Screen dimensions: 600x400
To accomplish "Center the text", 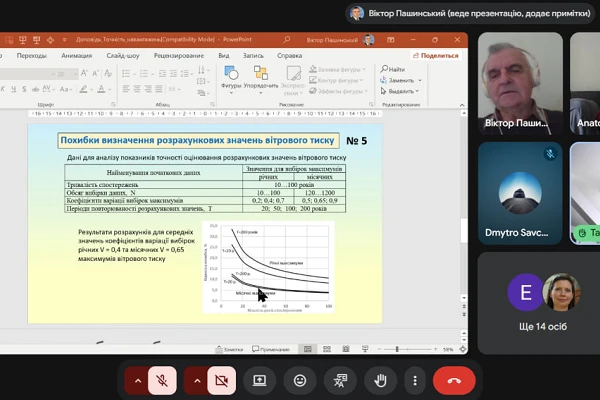I will point(137,89).
